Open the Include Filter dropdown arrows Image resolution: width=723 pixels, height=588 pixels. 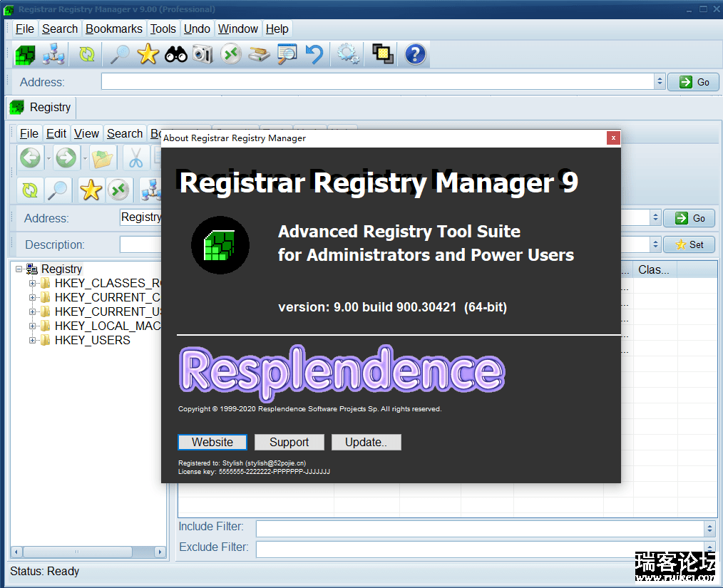coord(709,529)
